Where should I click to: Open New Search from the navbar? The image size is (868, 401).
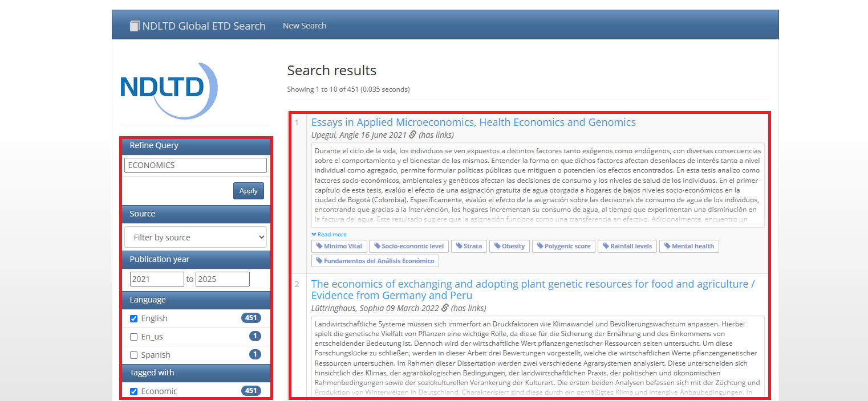point(305,26)
